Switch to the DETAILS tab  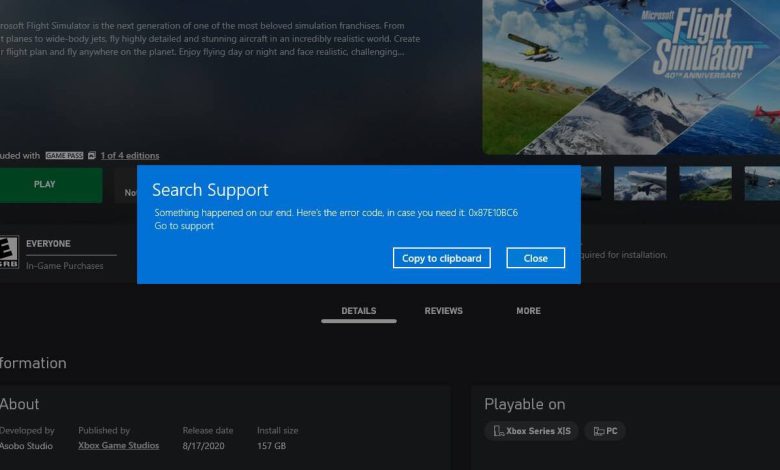click(x=359, y=311)
